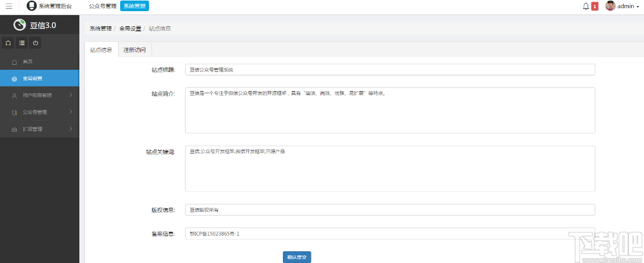Click the 站点信息 breadcrumb text

coord(160,28)
